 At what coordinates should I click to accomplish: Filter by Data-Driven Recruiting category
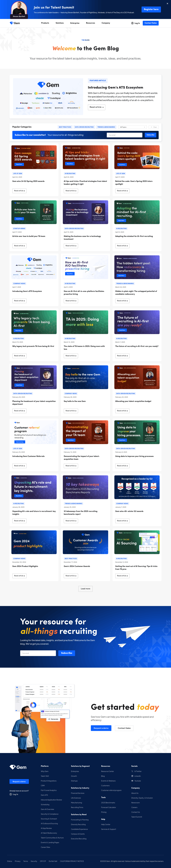[84, 127]
